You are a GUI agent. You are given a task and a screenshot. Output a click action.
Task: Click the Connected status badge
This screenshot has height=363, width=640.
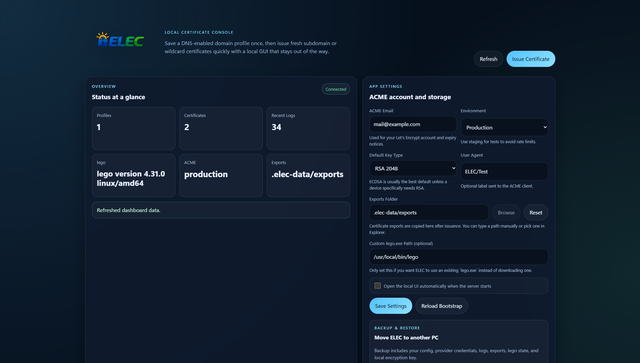click(336, 89)
